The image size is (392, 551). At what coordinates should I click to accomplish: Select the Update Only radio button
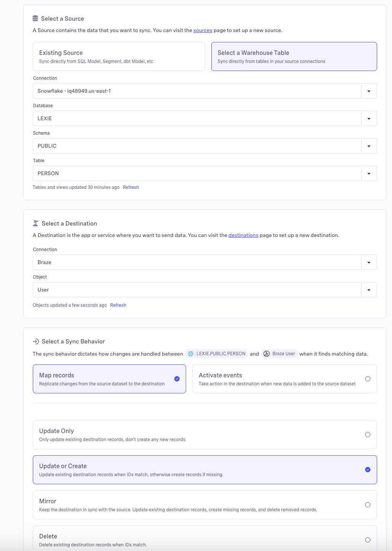(x=368, y=435)
